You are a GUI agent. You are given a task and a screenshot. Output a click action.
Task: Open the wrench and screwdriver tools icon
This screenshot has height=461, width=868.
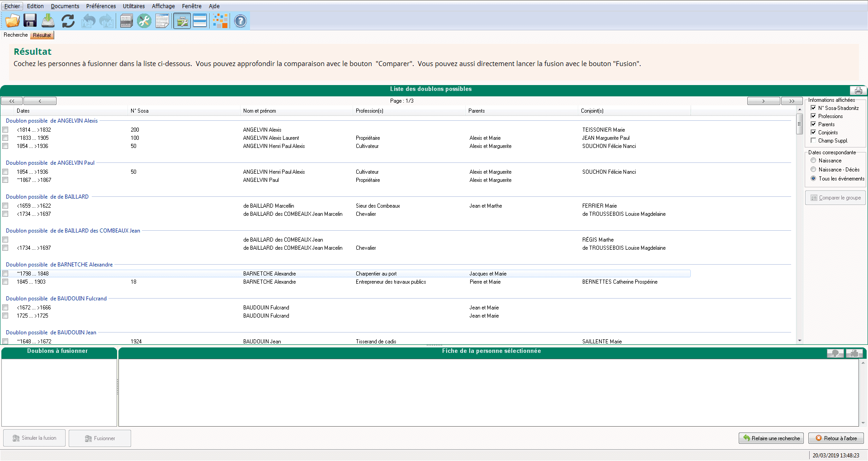point(144,21)
